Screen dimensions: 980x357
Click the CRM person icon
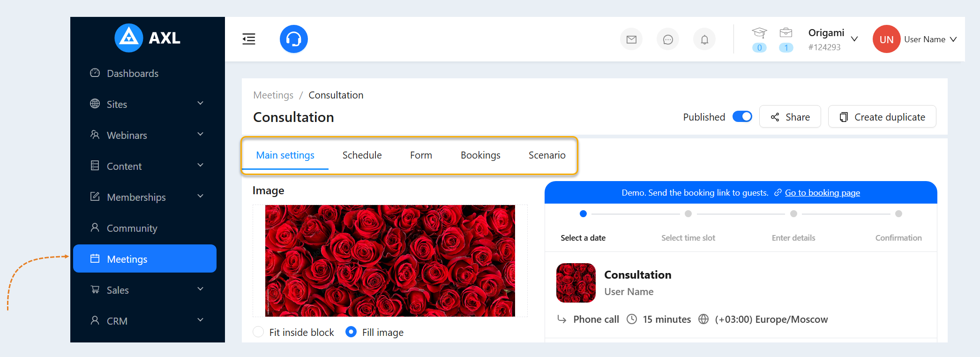pos(95,320)
